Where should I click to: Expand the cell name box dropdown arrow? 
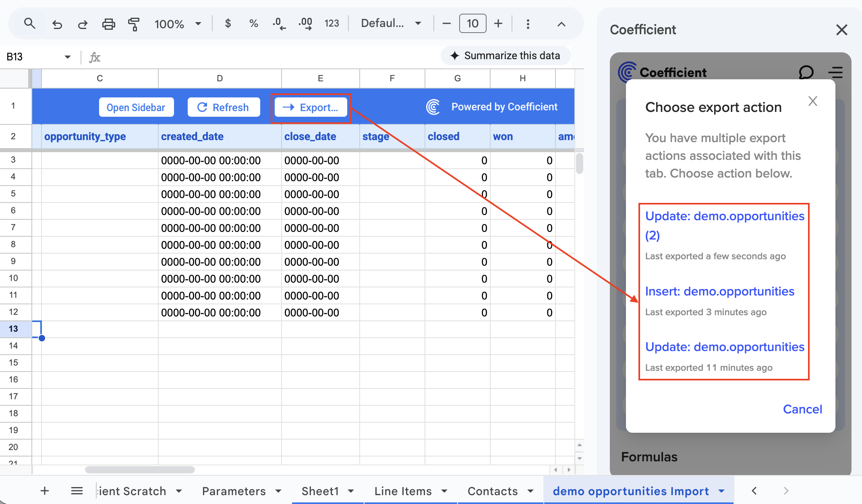coord(67,57)
